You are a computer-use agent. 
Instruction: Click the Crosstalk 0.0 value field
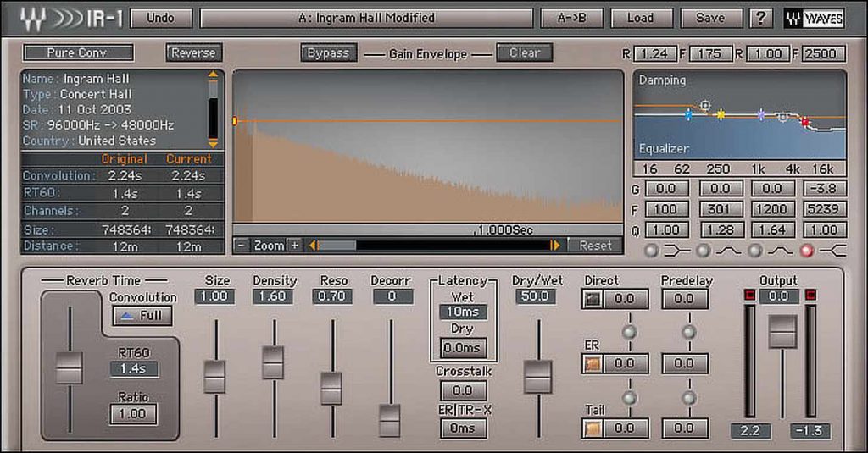pyautogui.click(x=463, y=391)
